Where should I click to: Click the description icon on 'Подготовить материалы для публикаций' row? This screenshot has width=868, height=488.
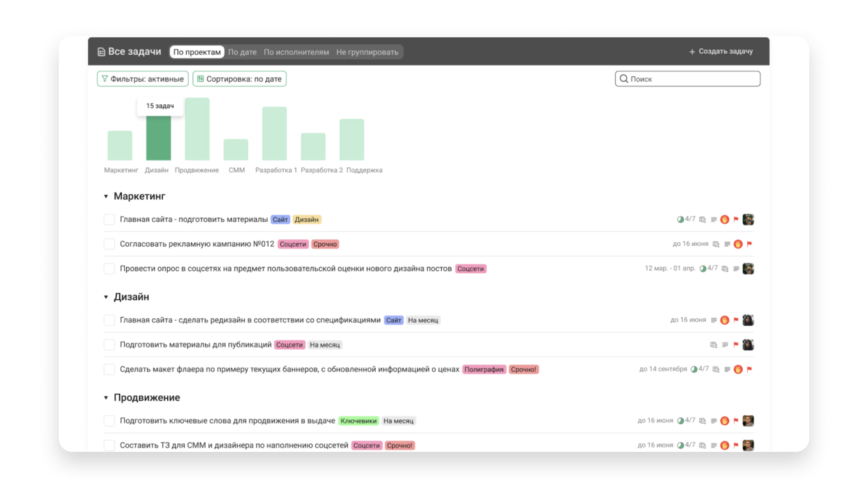tap(725, 345)
